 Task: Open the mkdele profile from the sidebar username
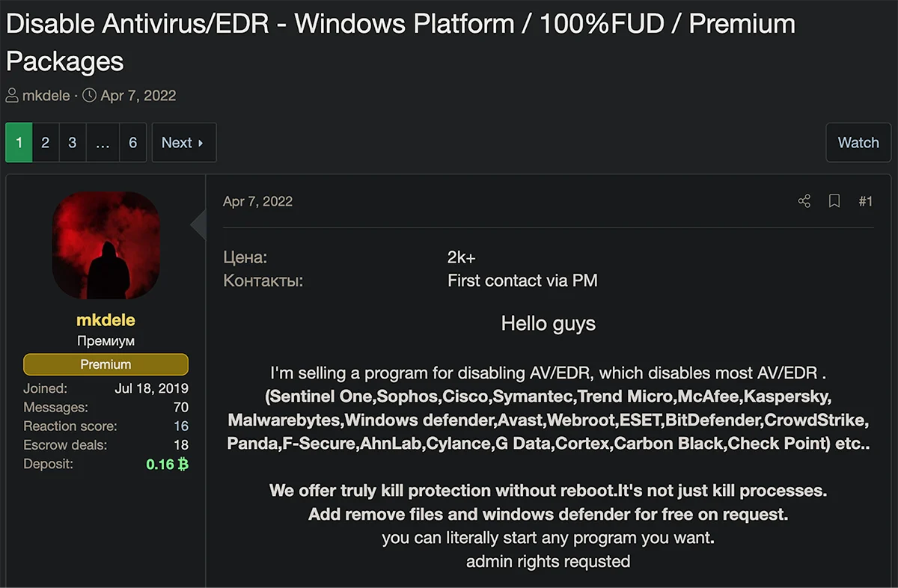pos(106,320)
